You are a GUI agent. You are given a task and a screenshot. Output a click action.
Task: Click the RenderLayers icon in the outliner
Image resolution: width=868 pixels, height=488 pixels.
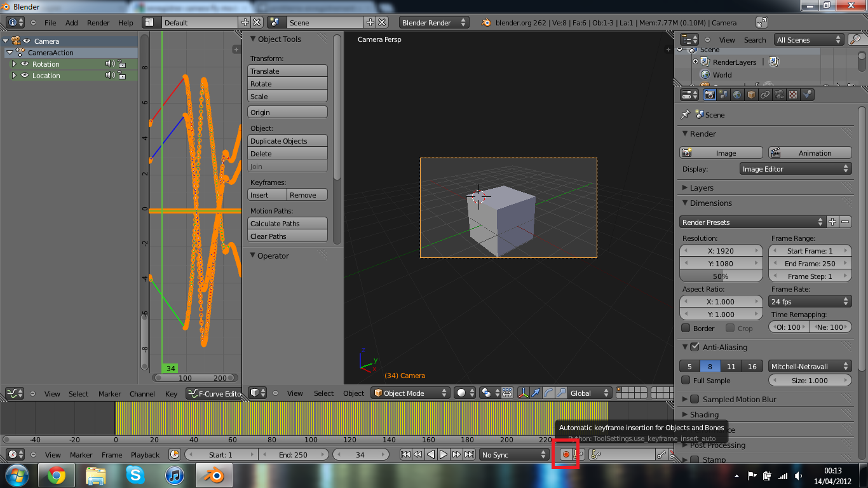pos(704,62)
